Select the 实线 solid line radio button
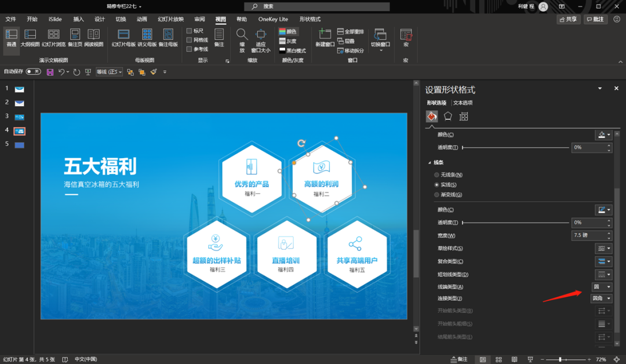The width and height of the screenshot is (626, 364). point(436,185)
